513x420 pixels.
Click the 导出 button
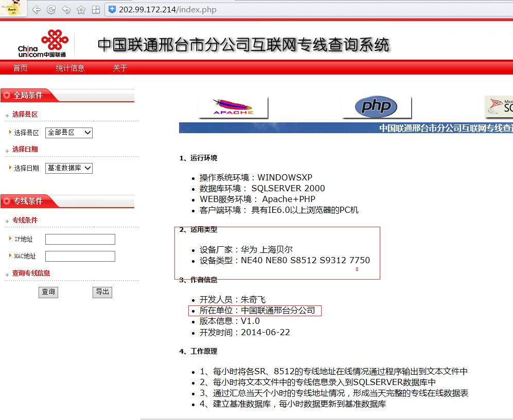(102, 292)
